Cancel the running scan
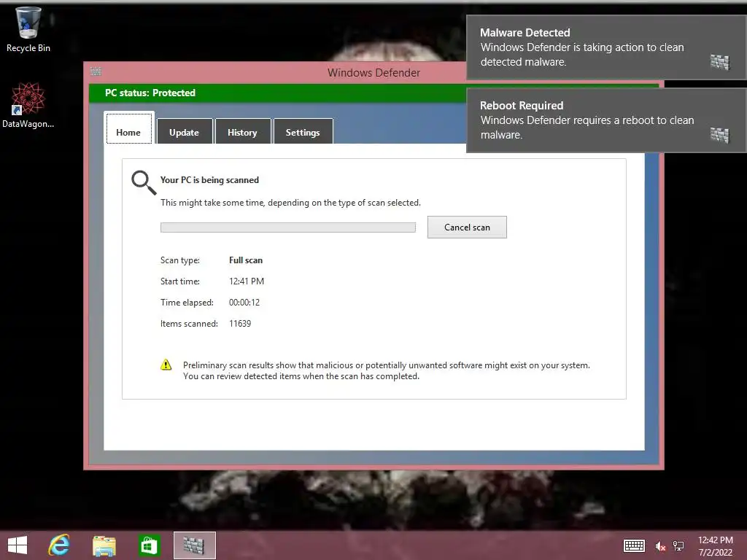Screen dimensions: 747x560 click(x=467, y=227)
